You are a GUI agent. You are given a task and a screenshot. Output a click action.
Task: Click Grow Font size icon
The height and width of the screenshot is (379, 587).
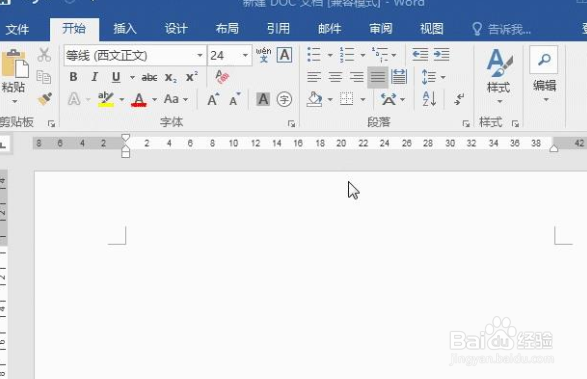[x=213, y=100]
